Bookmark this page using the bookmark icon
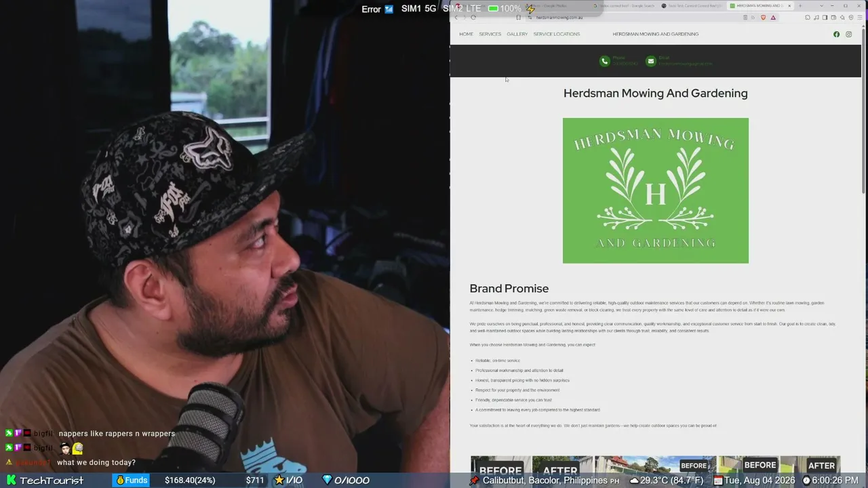This screenshot has width=868, height=488. pyautogui.click(x=519, y=18)
